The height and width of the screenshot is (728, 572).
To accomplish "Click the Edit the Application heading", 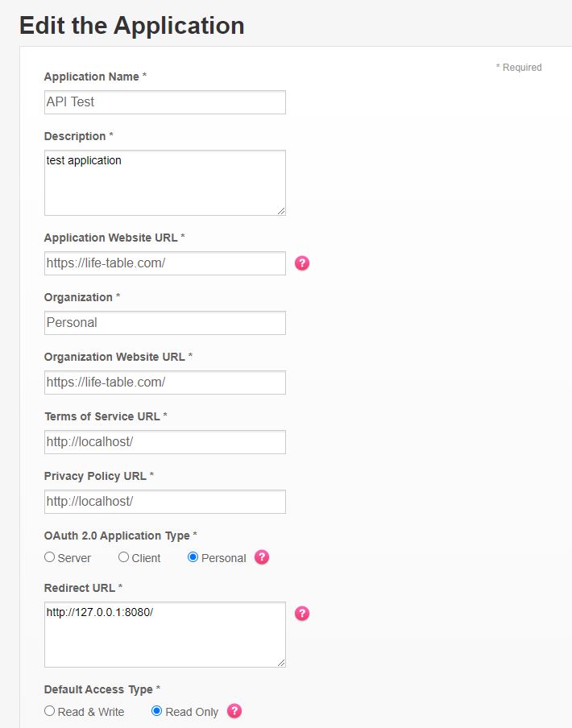I will (x=132, y=25).
